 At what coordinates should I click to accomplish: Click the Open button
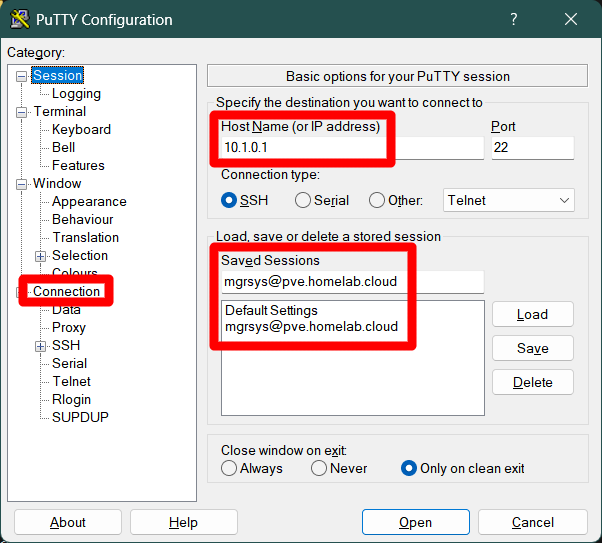[x=415, y=522]
